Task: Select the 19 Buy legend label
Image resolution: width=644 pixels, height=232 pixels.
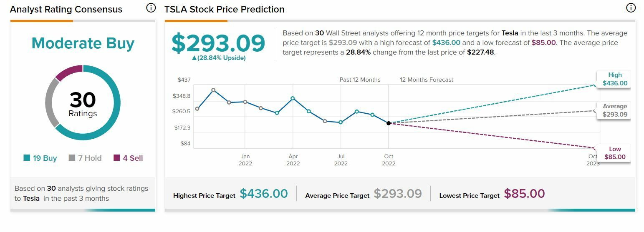Action: pos(45,158)
